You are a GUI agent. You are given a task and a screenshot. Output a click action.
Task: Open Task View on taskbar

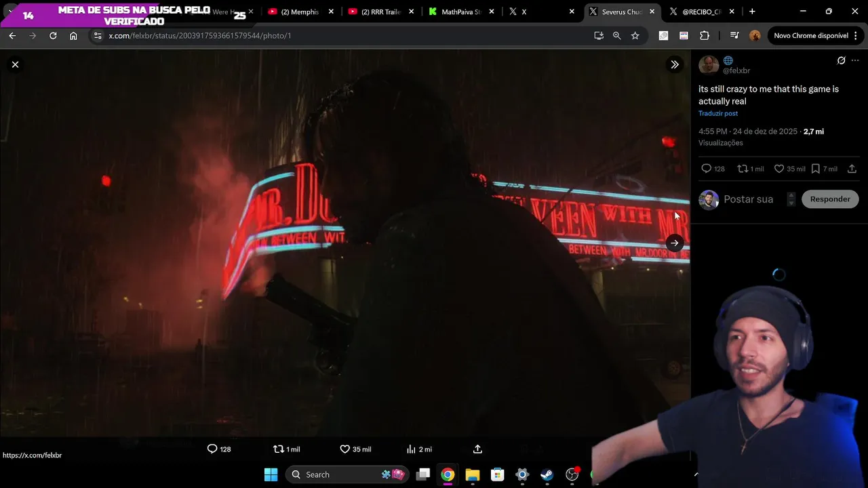(423, 474)
